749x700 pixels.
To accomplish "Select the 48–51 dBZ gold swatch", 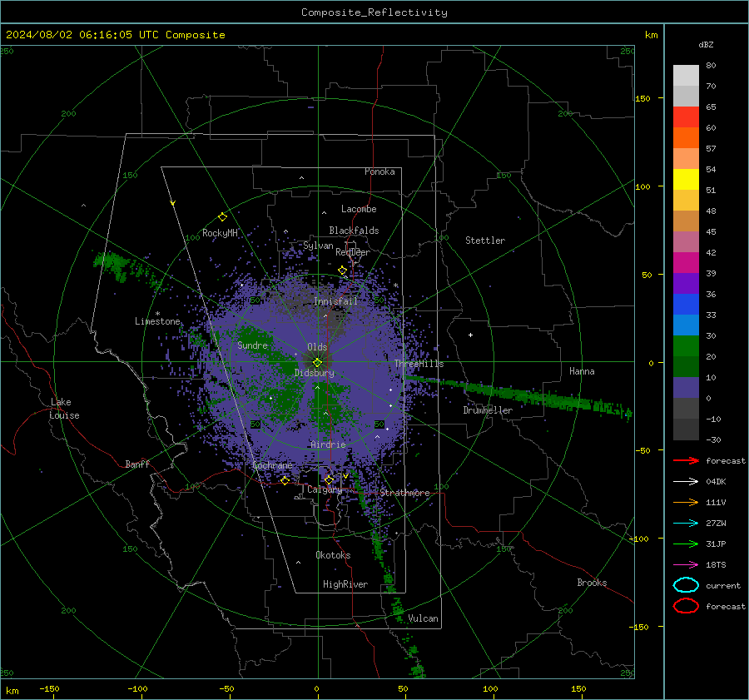I will (686, 201).
